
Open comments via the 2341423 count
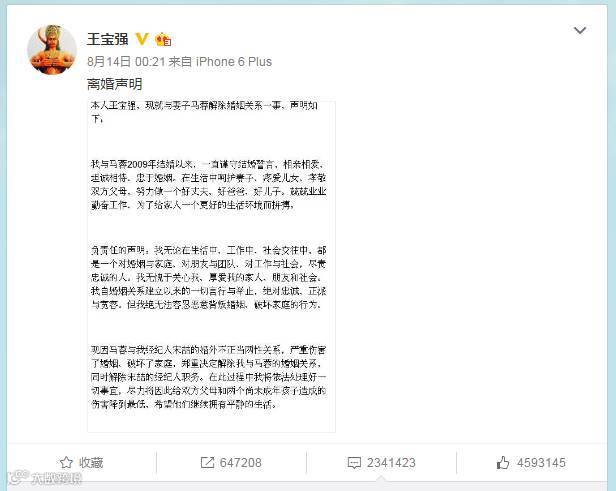click(391, 463)
